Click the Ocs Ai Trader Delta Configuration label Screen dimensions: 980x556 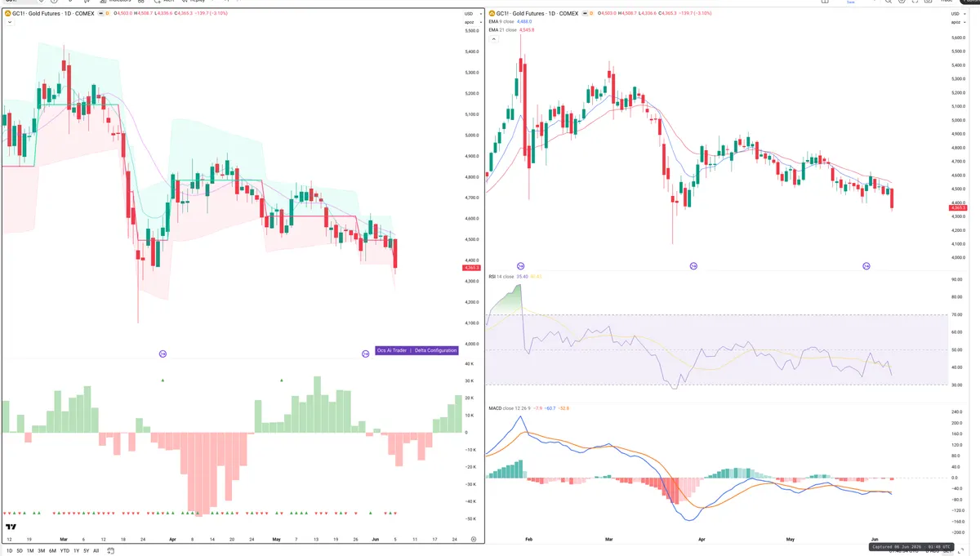416,350
